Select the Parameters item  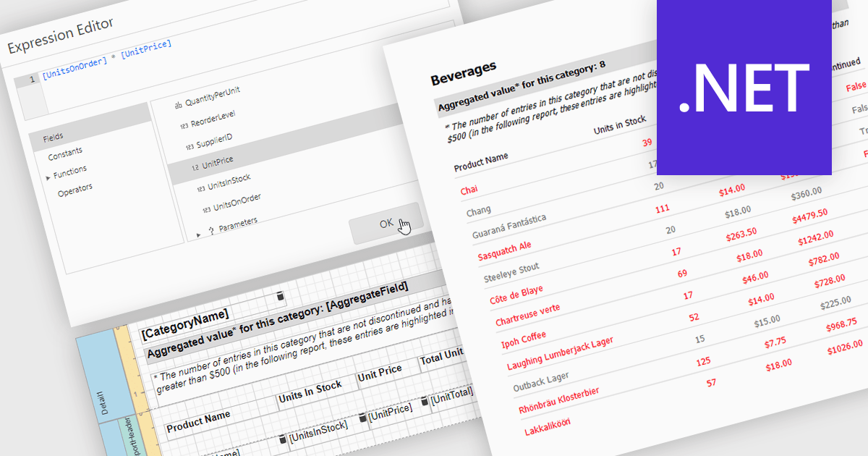click(x=238, y=225)
